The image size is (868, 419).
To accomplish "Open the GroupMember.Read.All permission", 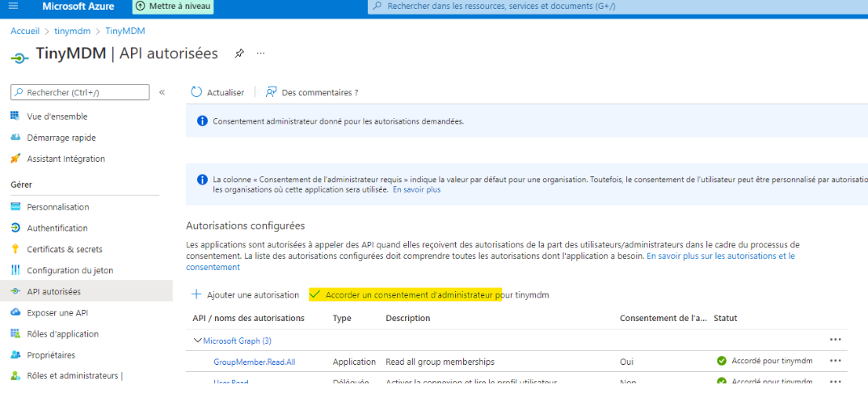I will click(x=255, y=362).
